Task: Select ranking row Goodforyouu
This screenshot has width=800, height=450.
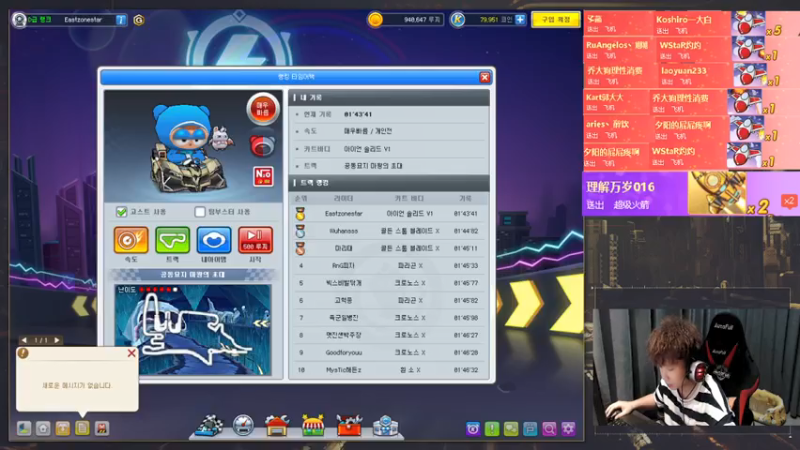Action: tap(389, 352)
